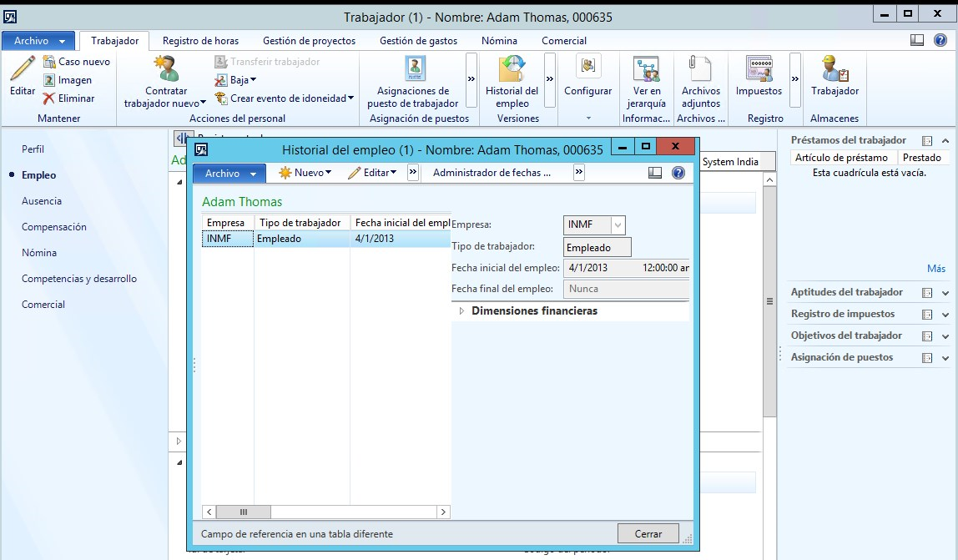Expand Registro de impuestos factbox
This screenshot has height=560, width=958.
point(945,315)
